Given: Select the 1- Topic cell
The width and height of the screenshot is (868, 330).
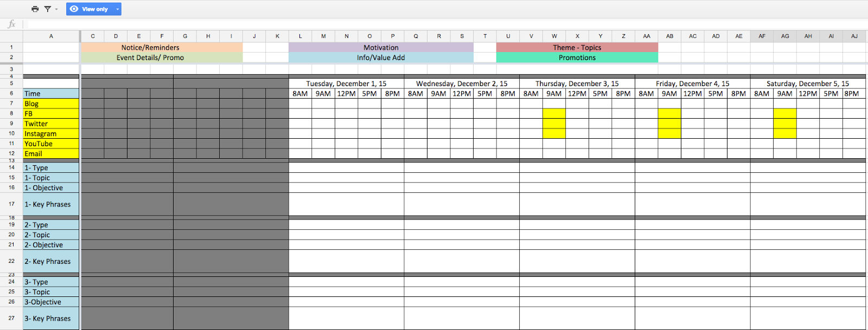Looking at the screenshot, I should point(51,178).
